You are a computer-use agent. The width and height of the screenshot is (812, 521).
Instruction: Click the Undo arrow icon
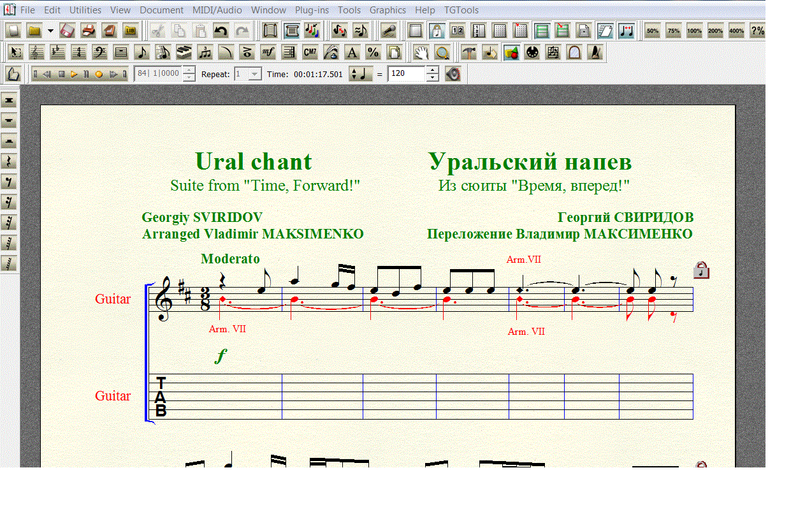coord(221,31)
